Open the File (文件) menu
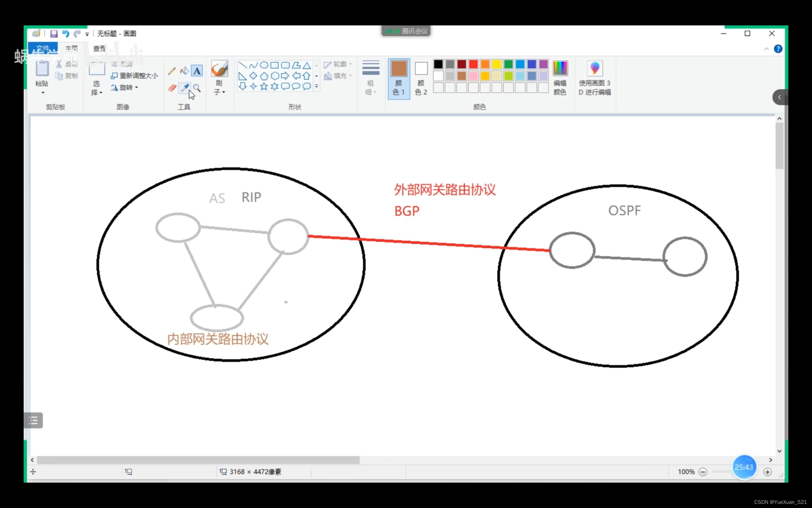This screenshot has width=812, height=508. tap(43, 48)
